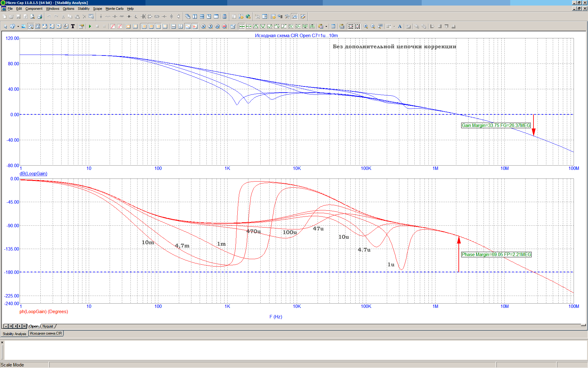The image size is (588, 368).
Task: Click the green Run analysis button
Action: pos(90,26)
